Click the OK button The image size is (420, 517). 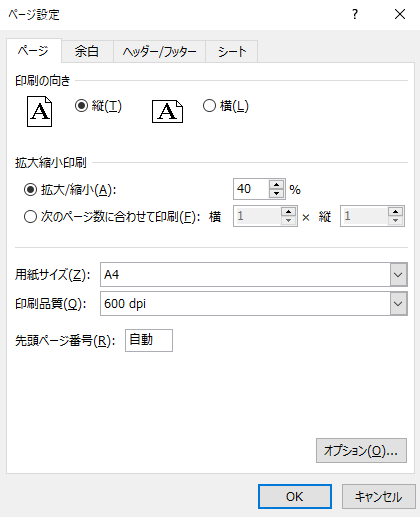coord(295,496)
